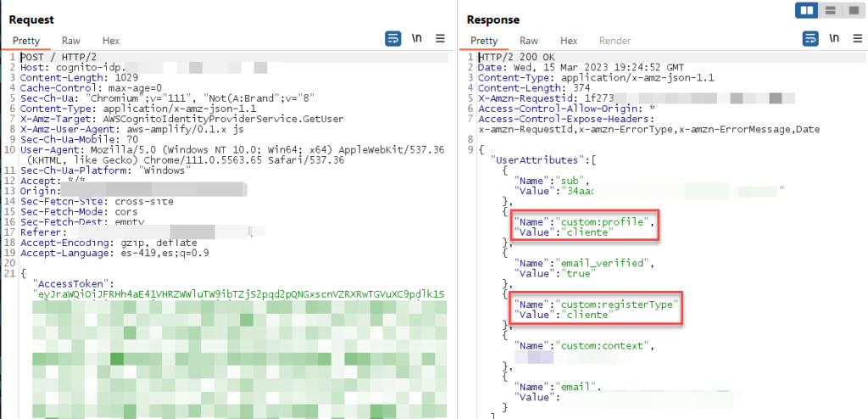
Task: Click the "custom:registerType" attribute name
Action: click(x=616, y=304)
